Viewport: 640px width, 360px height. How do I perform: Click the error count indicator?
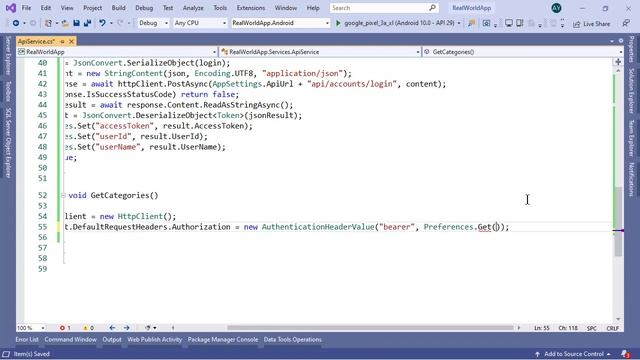[65, 328]
